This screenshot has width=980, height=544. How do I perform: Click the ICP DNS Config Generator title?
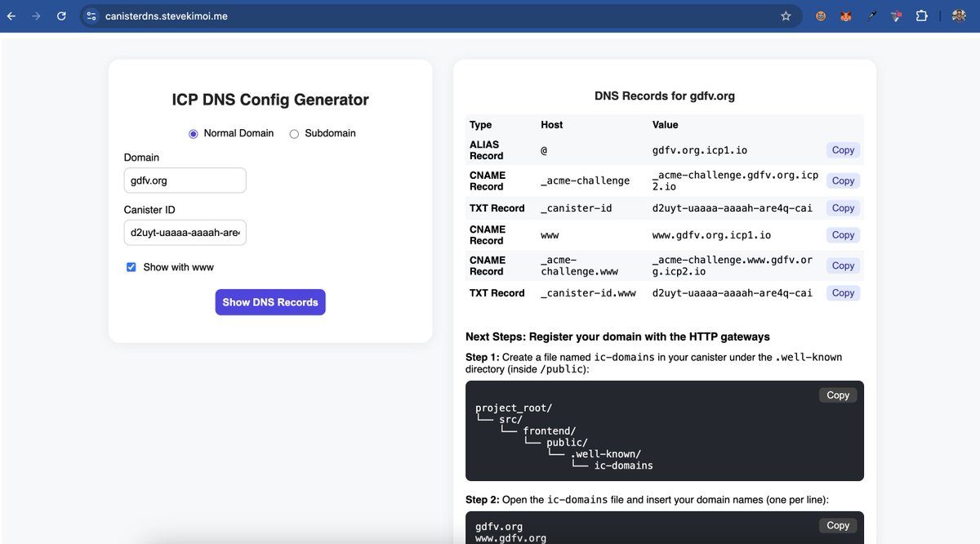(270, 100)
